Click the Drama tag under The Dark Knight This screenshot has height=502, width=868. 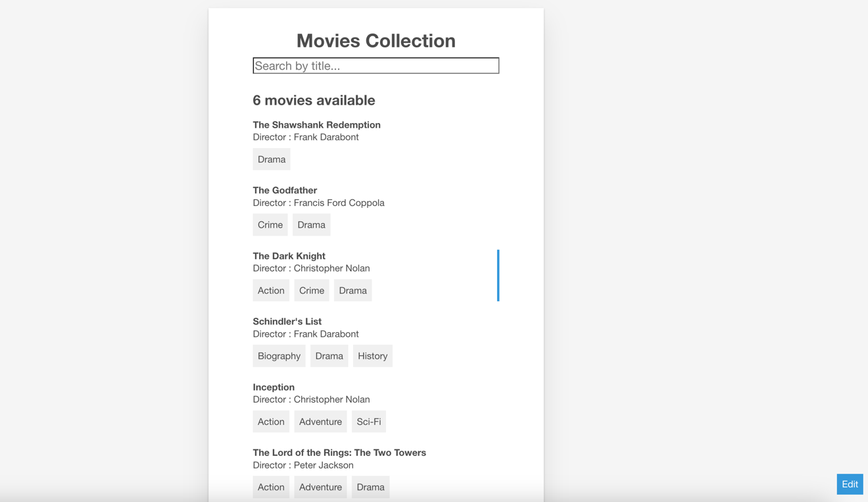pyautogui.click(x=352, y=290)
